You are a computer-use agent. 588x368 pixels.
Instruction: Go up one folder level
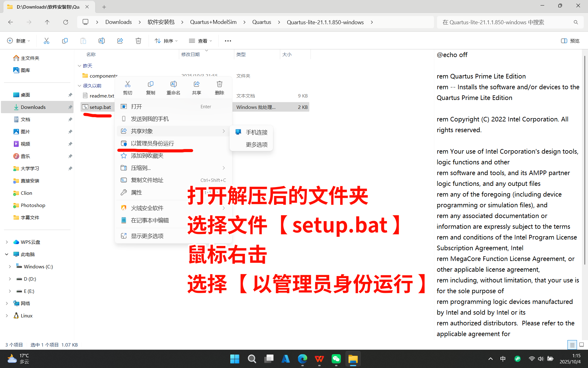[47, 22]
